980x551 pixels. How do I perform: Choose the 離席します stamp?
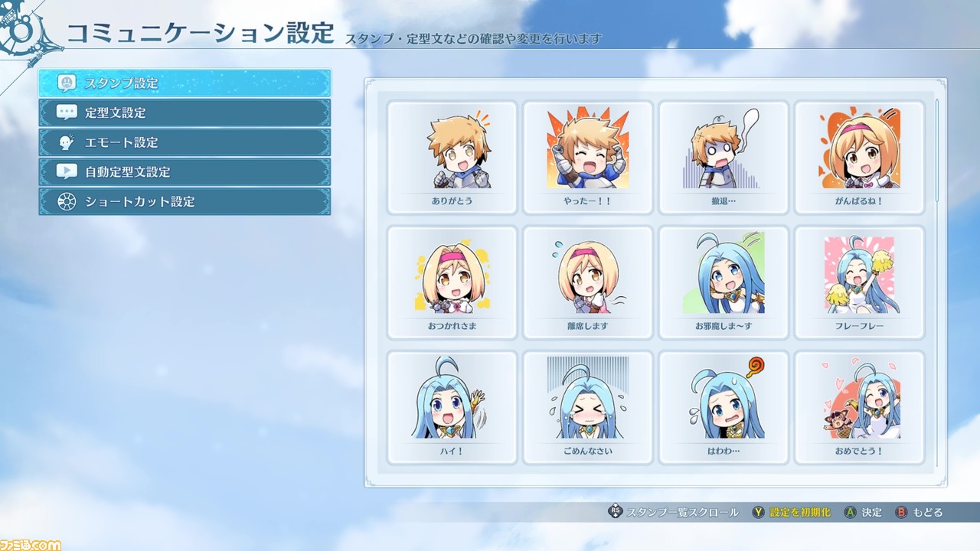[588, 282]
